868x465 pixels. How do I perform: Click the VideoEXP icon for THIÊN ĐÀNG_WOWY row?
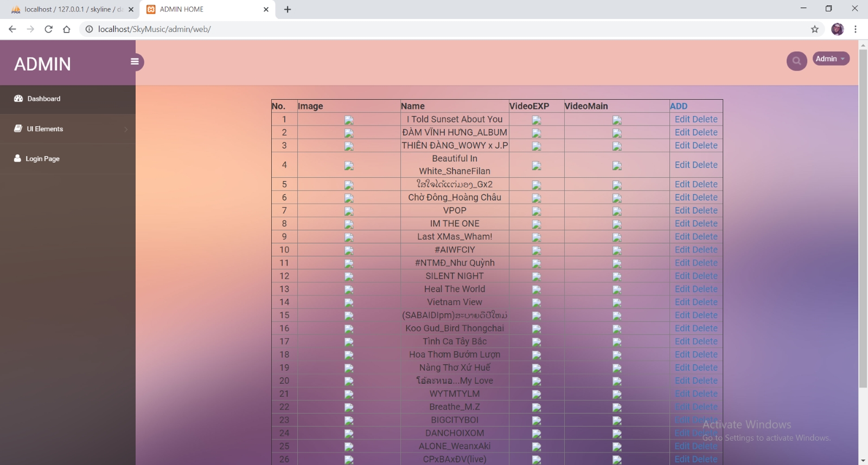pos(537,146)
